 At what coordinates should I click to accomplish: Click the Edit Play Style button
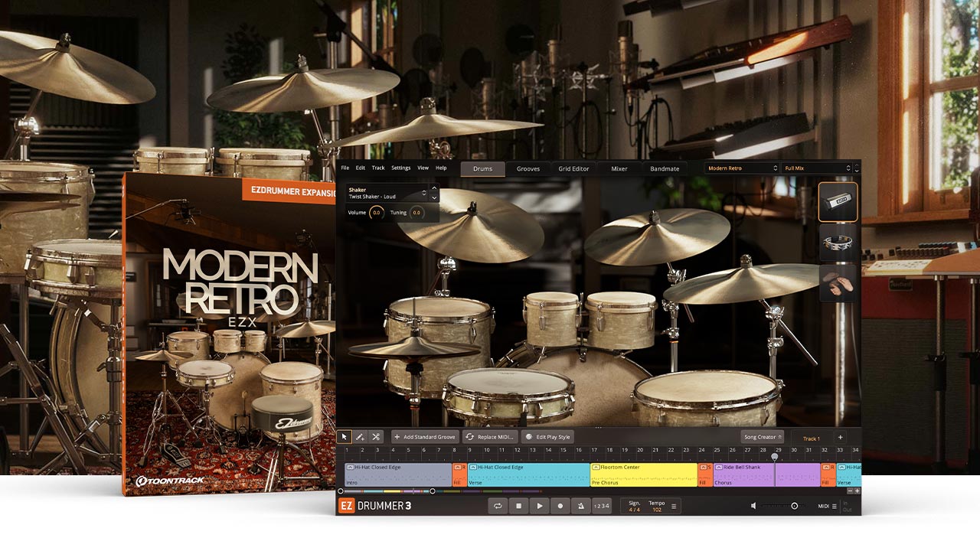548,437
